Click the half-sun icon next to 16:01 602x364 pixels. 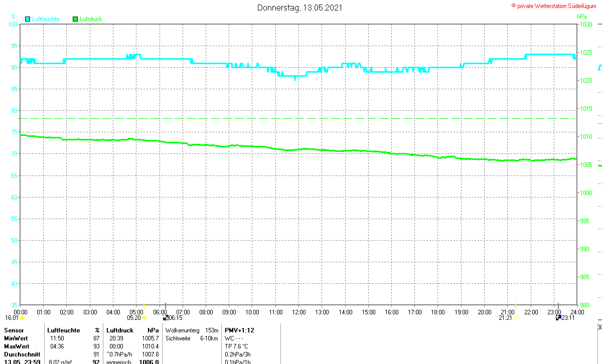click(x=22, y=318)
